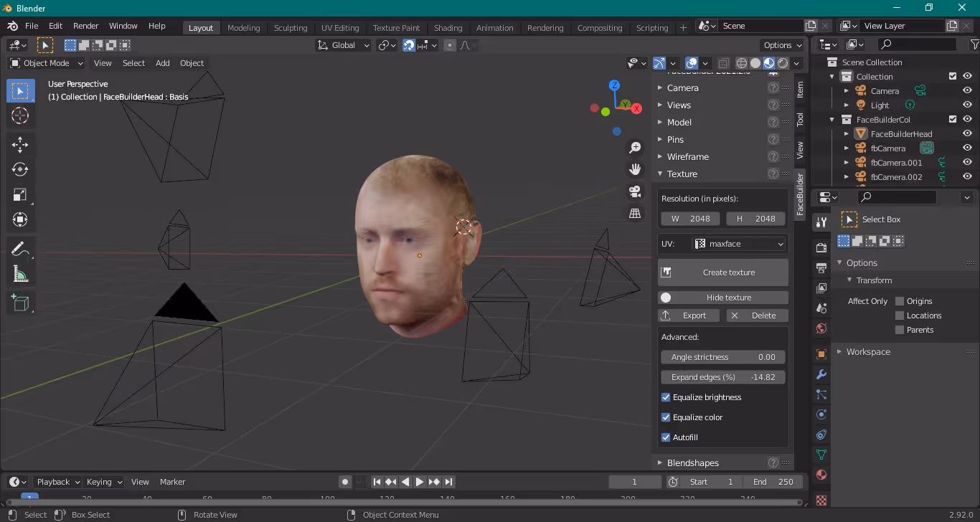Open the UV maxface dropdown
This screenshot has height=522, width=980.
(740, 244)
